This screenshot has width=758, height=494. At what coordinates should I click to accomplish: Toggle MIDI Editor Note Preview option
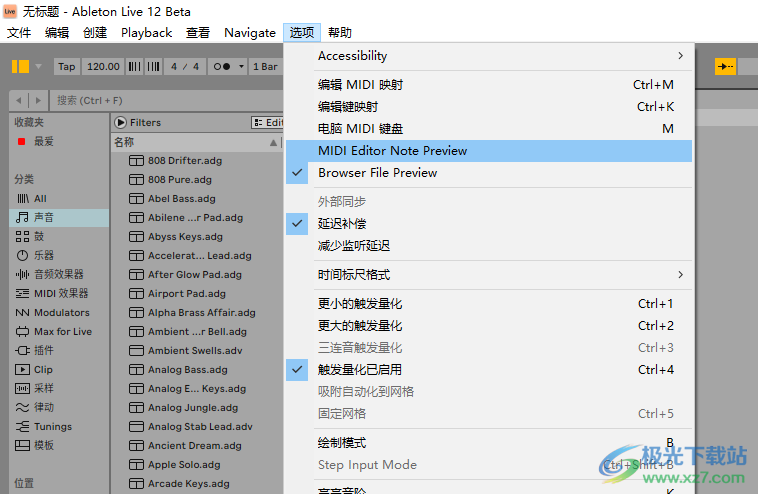coord(489,151)
